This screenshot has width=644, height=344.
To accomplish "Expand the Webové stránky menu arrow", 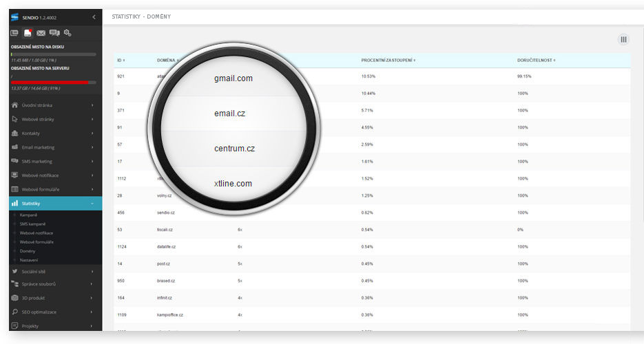I will [92, 119].
